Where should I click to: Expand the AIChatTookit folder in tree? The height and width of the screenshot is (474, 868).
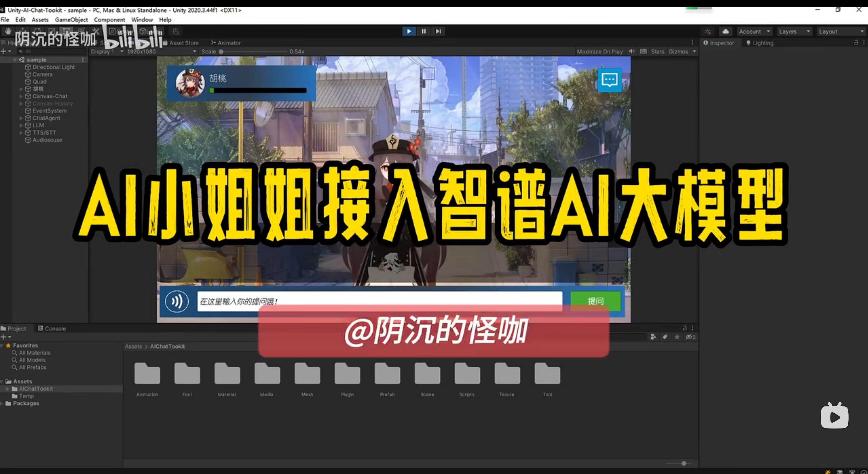[x=7, y=389]
